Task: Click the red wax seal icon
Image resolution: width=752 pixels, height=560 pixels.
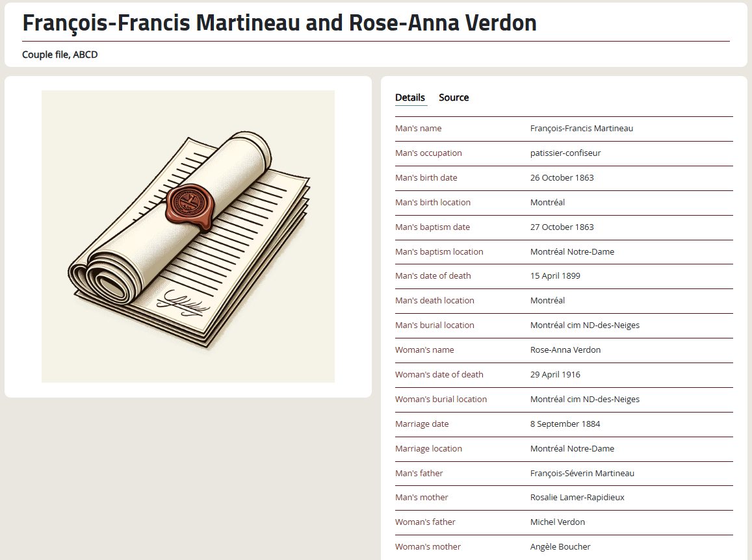Action: click(190, 207)
